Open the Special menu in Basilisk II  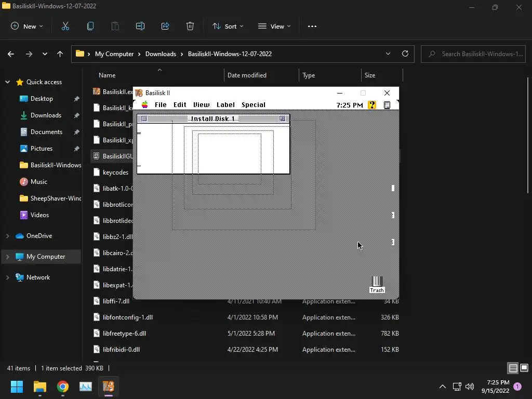[254, 104]
